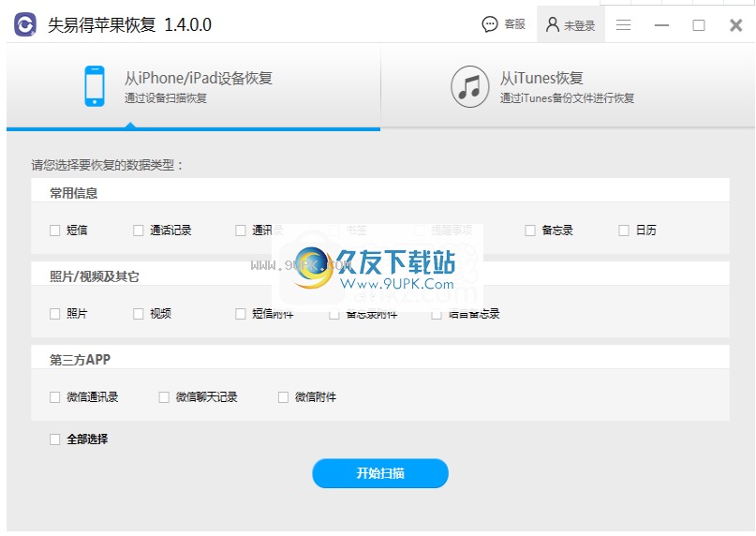
Task: Click the 通过iTunes备份文件进行恢复 subtitle text
Action: tap(567, 98)
